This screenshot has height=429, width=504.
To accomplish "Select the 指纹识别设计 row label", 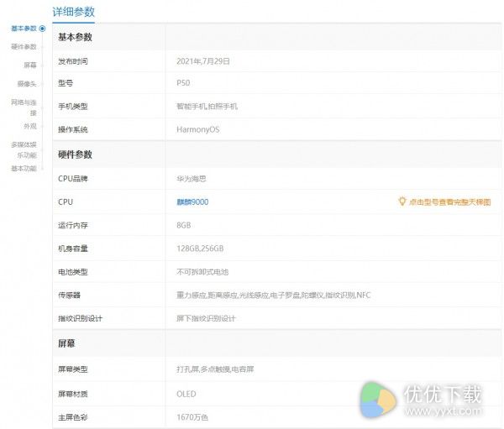I will [81, 318].
